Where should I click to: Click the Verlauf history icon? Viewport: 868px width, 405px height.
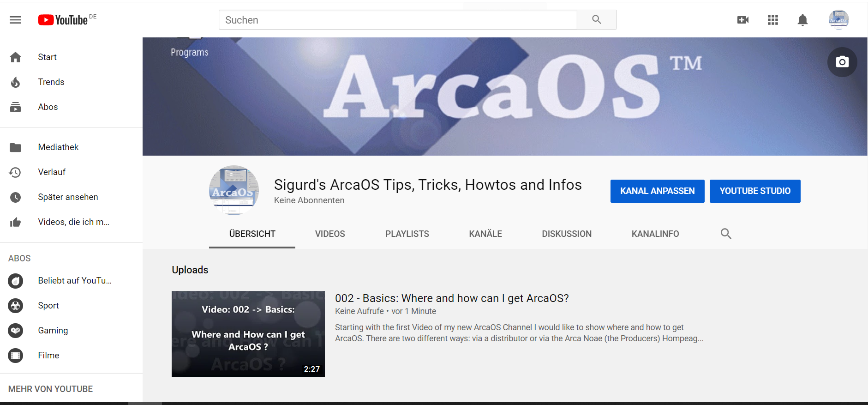(x=15, y=172)
